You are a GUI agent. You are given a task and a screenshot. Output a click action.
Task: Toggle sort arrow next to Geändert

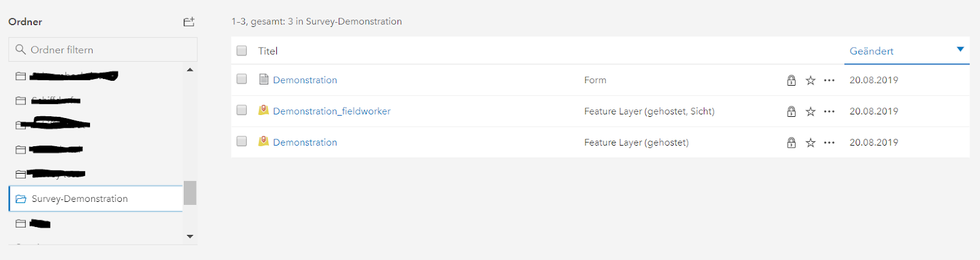(x=960, y=50)
